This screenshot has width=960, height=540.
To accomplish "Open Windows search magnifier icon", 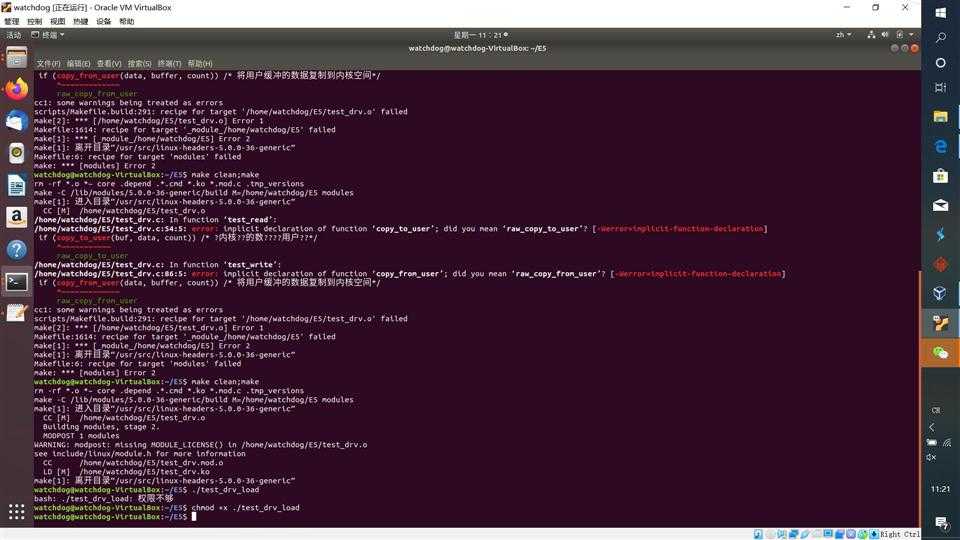I will pyautogui.click(x=940, y=37).
